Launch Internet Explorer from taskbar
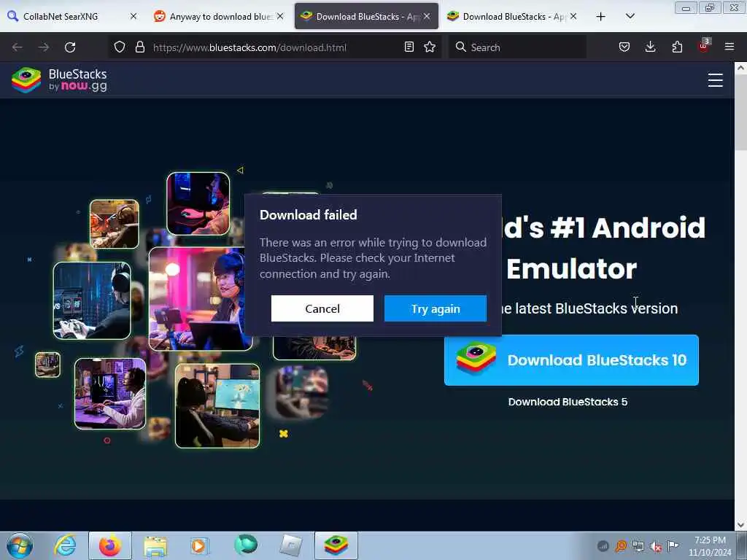Image resolution: width=747 pixels, height=560 pixels. tap(65, 545)
